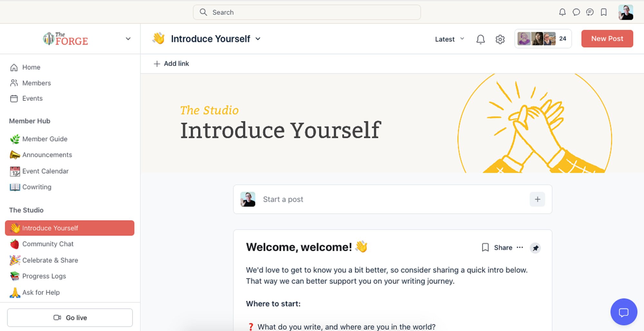The height and width of the screenshot is (331, 644).
Task: Navigate to Members page
Action: pos(36,83)
